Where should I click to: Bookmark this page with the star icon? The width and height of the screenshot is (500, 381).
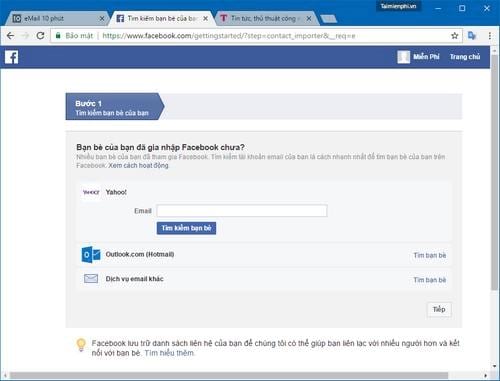click(454, 36)
